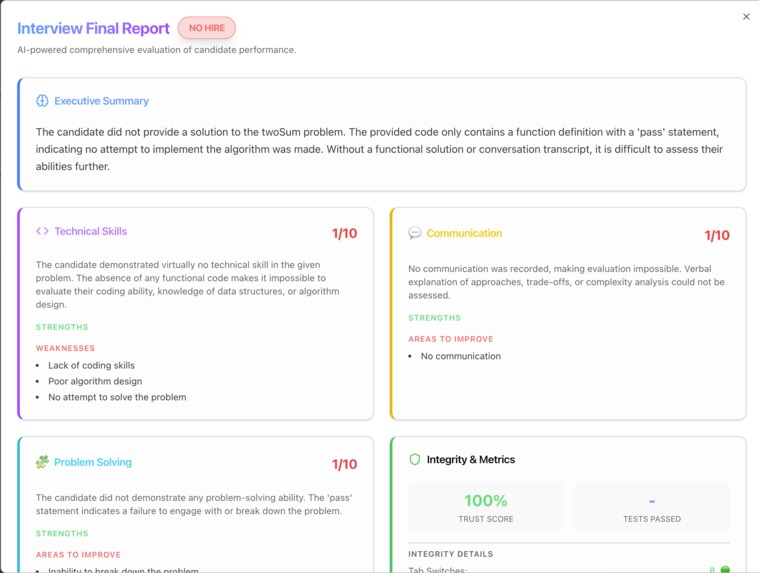
Task: Click AREAS TO IMPROVE under Problem Solving
Action: click(78, 555)
